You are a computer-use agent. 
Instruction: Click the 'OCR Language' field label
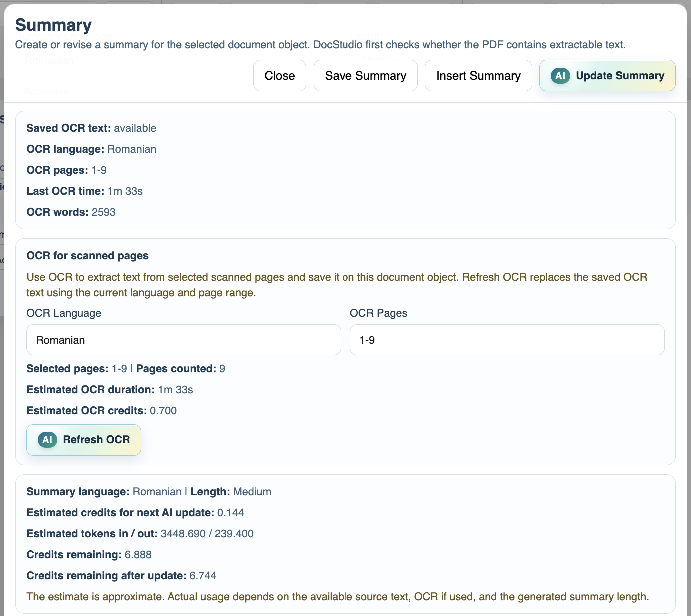(64, 313)
